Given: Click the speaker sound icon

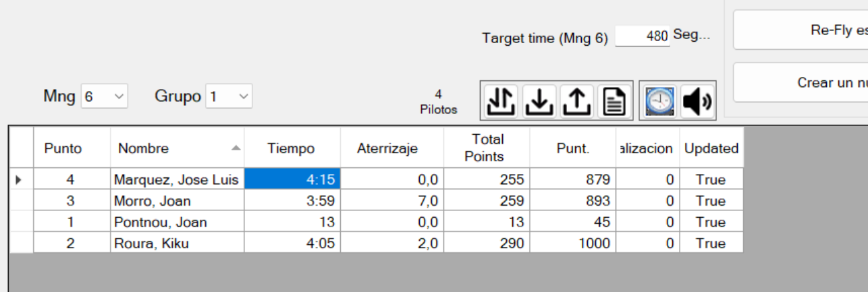Looking at the screenshot, I should 697,101.
